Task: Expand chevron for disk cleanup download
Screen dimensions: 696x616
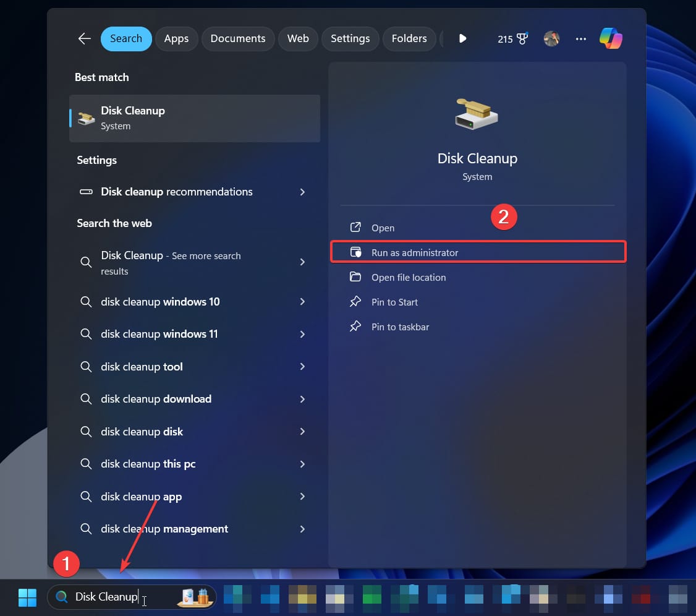Action: (302, 399)
